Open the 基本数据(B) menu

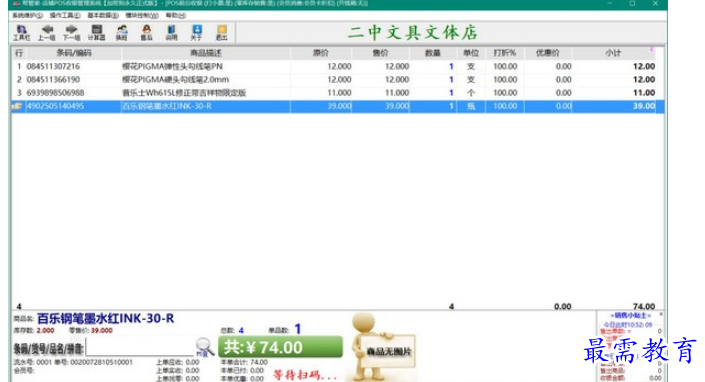[103, 15]
